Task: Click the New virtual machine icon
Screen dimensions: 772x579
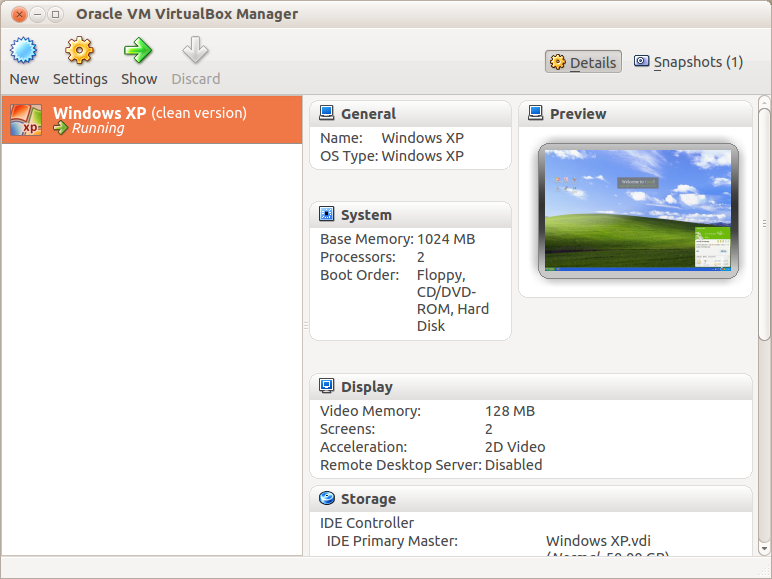Action: pyautogui.click(x=24, y=51)
